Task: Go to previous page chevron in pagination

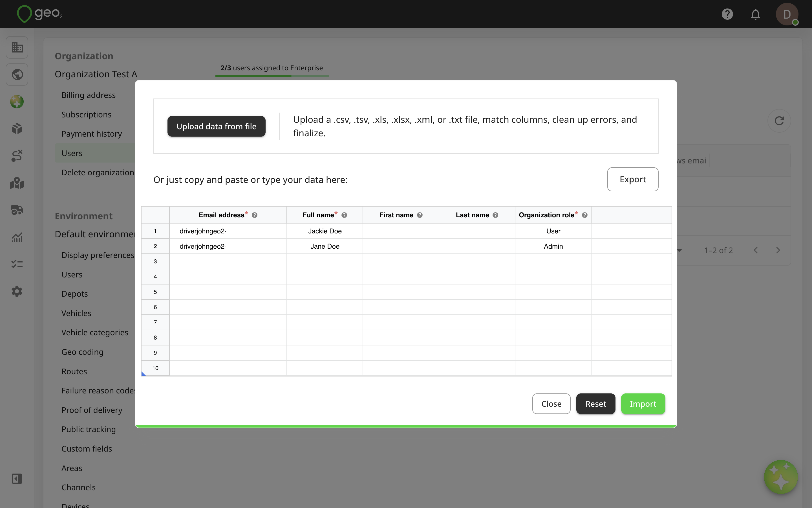Action: tap(756, 250)
